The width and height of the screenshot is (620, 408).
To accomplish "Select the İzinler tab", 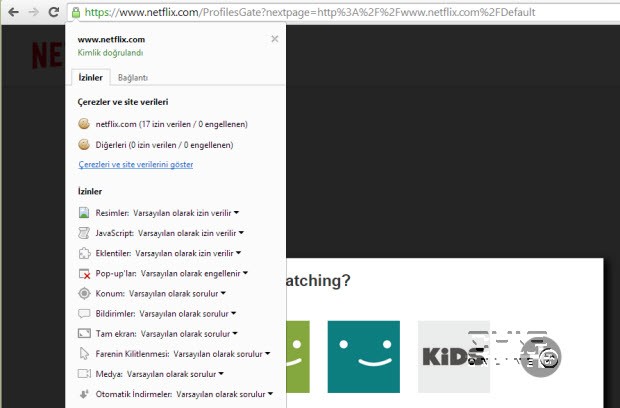I will click(90, 77).
